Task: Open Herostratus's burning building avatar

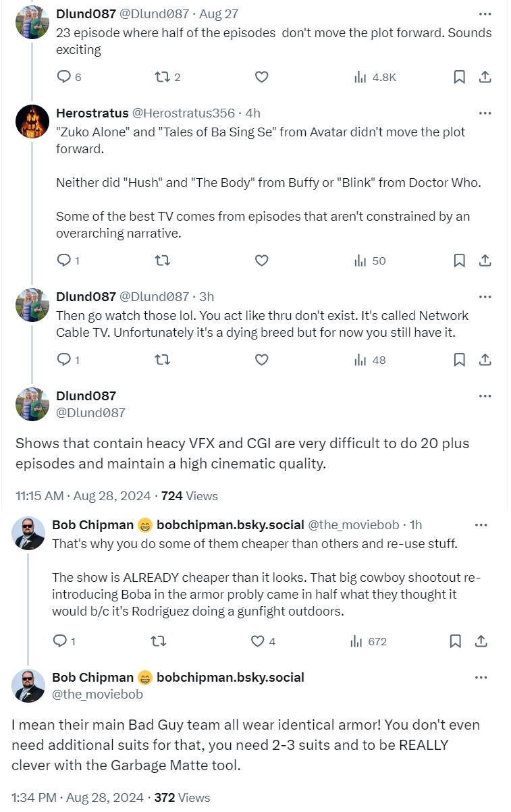Action: click(32, 122)
